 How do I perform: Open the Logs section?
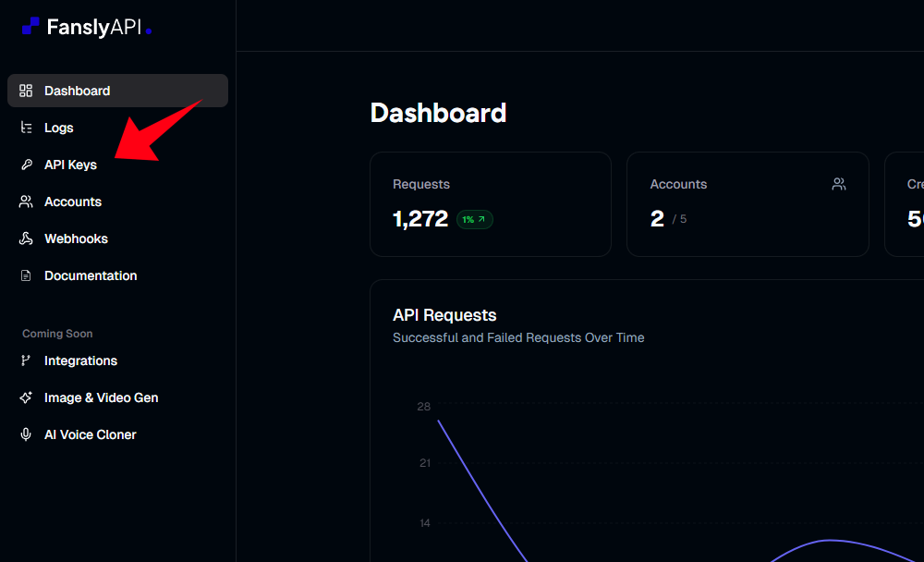61,127
